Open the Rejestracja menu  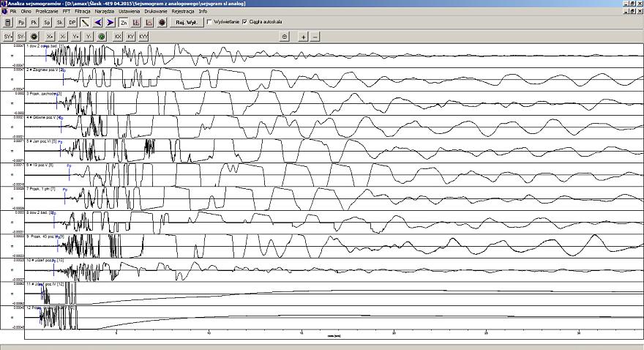click(183, 12)
